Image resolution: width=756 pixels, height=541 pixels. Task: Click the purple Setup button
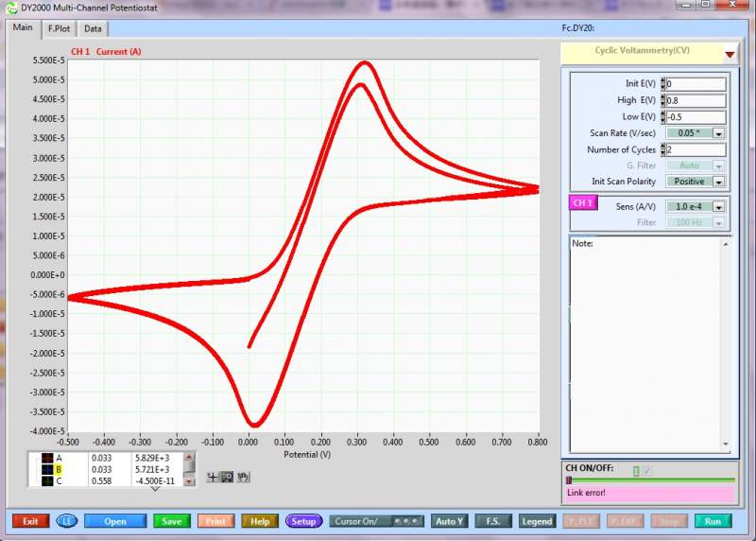click(x=303, y=521)
